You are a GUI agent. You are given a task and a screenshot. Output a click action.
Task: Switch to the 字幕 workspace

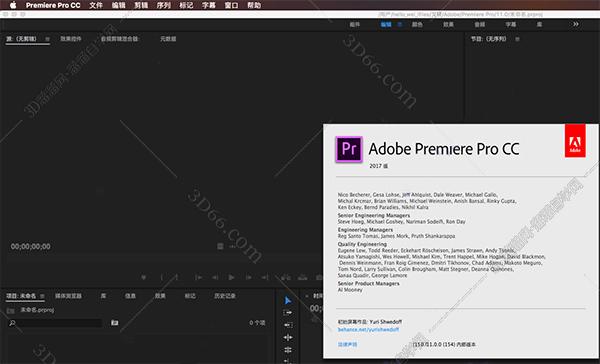(x=510, y=24)
